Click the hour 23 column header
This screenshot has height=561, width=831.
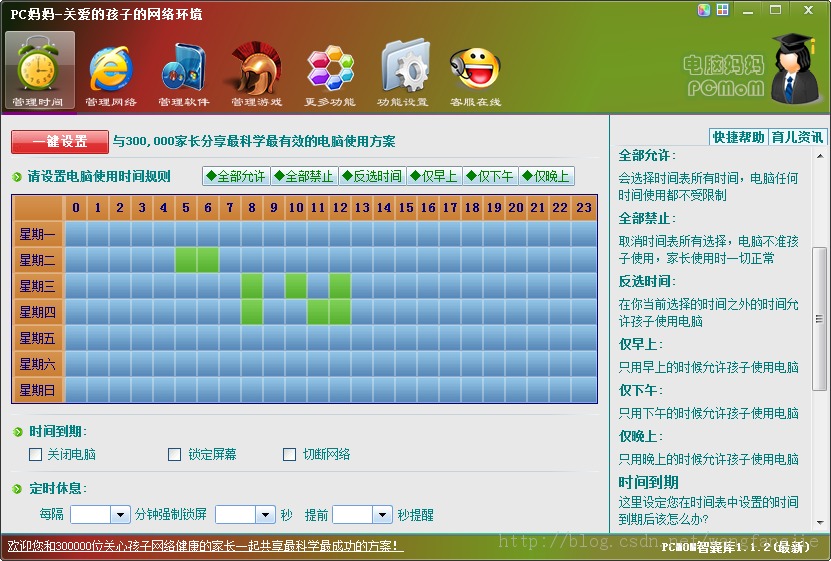tap(584, 208)
